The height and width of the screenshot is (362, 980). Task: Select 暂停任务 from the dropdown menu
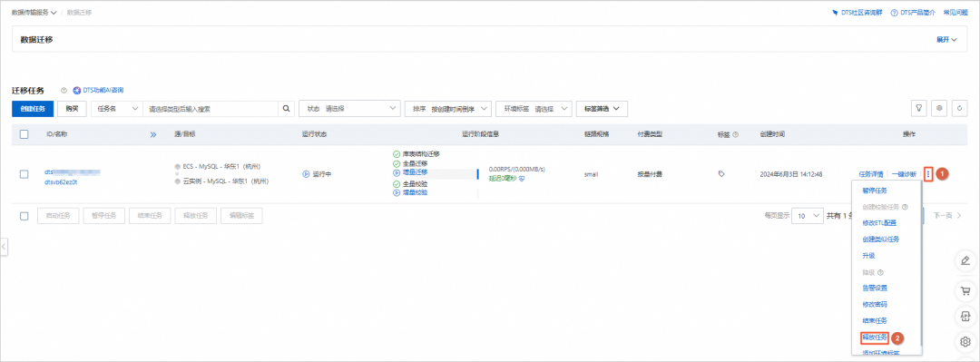[x=875, y=190]
